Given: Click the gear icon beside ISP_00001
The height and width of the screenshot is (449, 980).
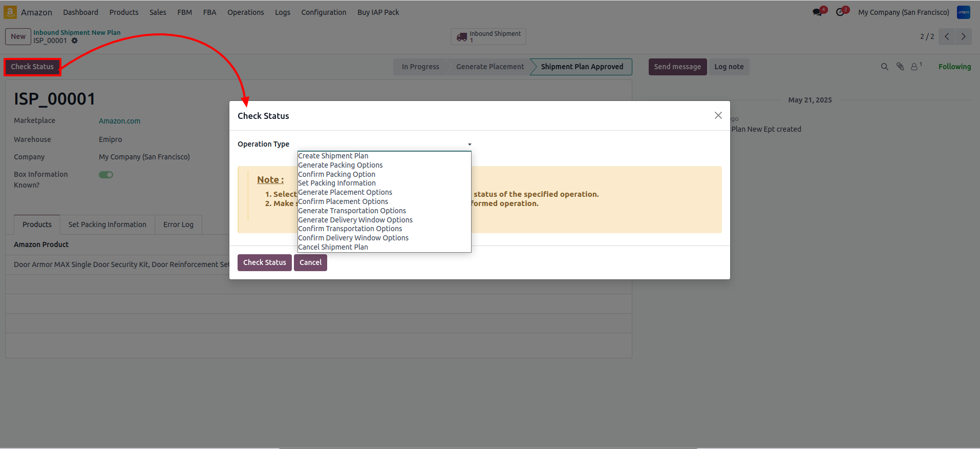Looking at the screenshot, I should 75,41.
